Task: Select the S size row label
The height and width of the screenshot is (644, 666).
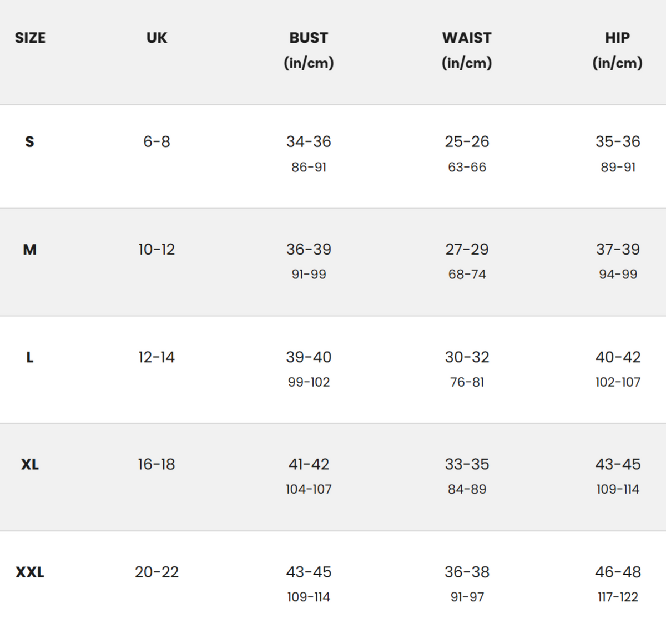Action: (x=29, y=141)
